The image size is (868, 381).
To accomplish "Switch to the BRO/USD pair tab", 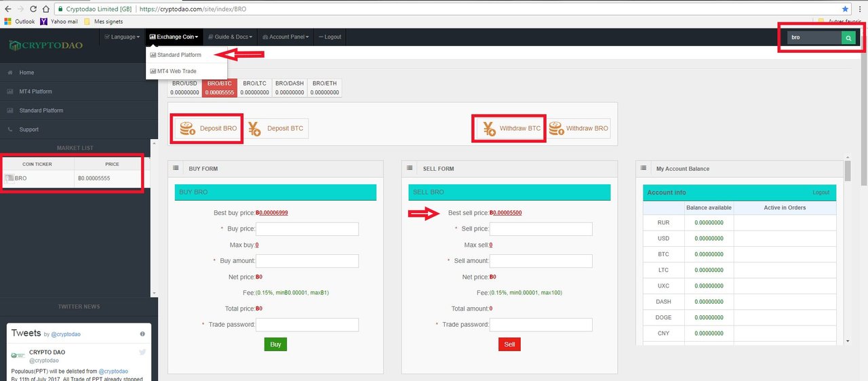I will [x=184, y=87].
